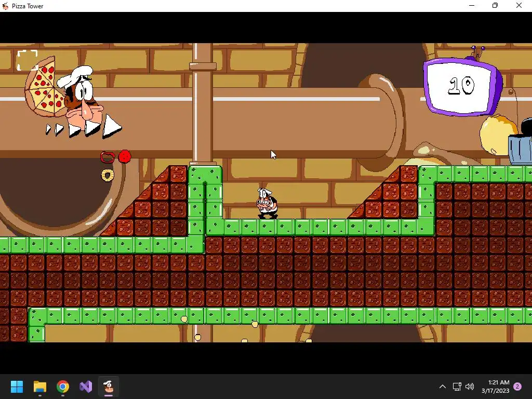Viewport: 532px width, 399px height.
Task: Open Visual Studio from taskbar
Action: point(86,387)
